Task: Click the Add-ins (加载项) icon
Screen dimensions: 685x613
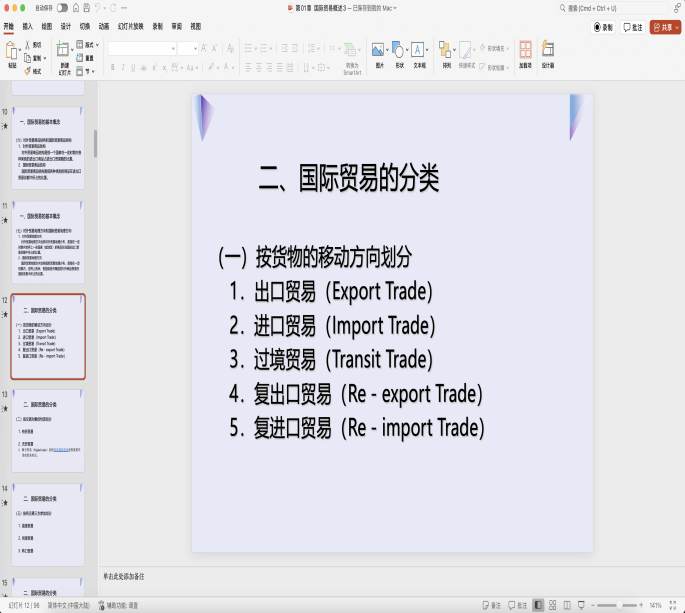Action: [x=525, y=50]
